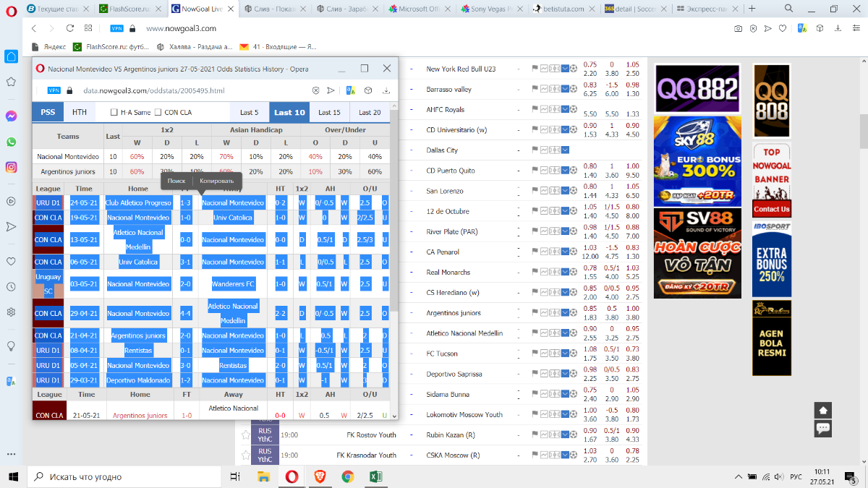
Task: Open the chat bubble feedback icon
Action: [x=822, y=428]
